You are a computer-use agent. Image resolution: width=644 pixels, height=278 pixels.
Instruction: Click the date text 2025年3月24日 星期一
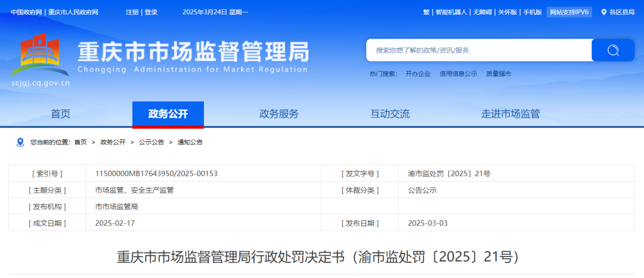pos(215,13)
